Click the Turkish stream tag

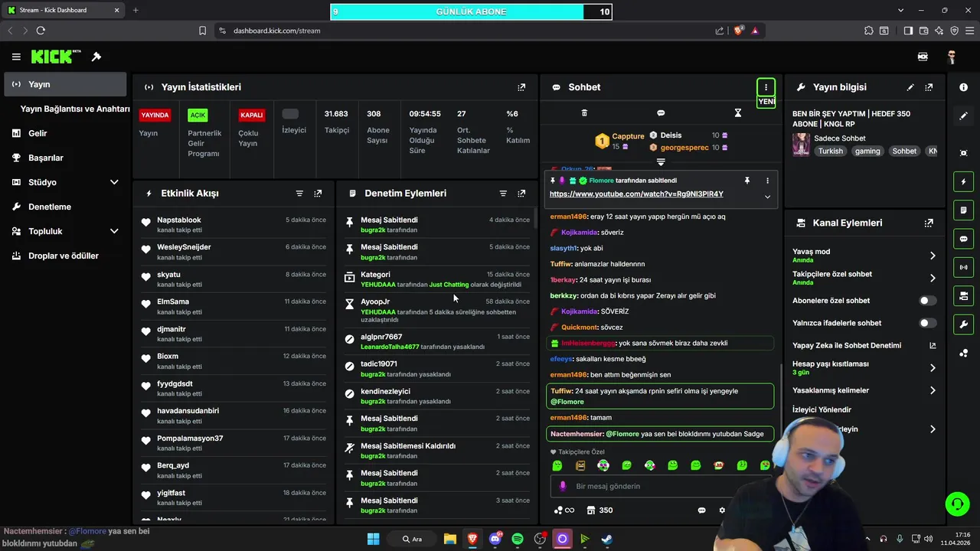(830, 152)
